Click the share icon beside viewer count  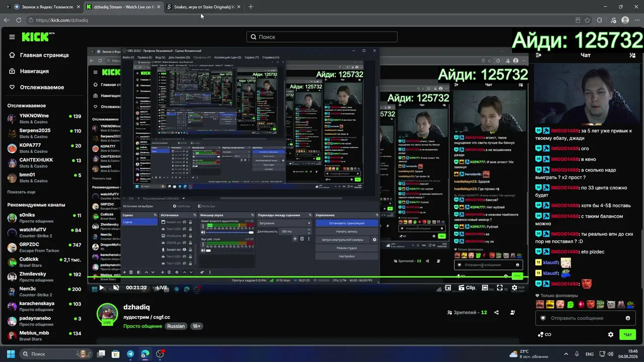click(497, 312)
